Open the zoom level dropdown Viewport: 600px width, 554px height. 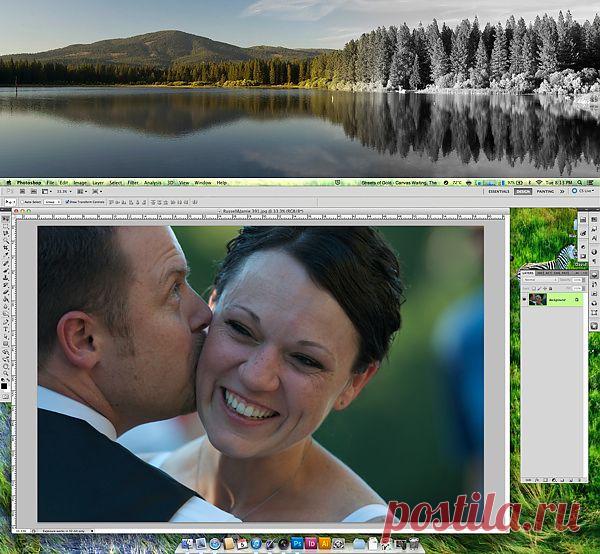65,191
